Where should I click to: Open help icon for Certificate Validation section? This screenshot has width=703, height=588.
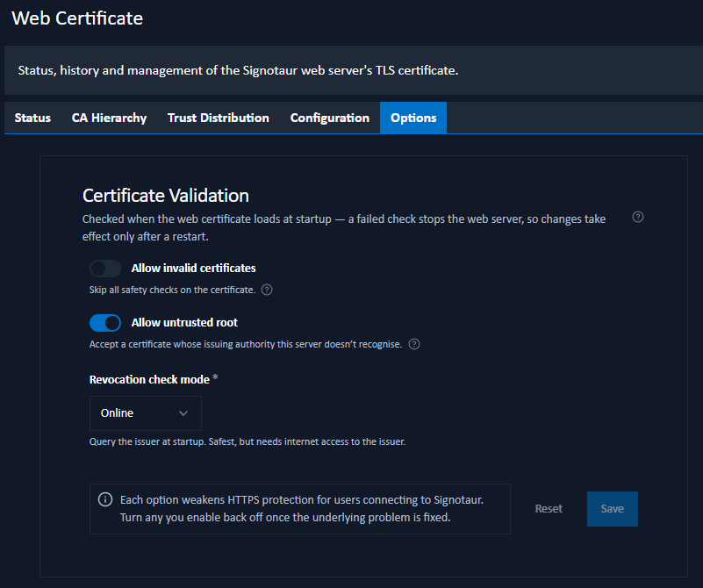click(x=637, y=218)
